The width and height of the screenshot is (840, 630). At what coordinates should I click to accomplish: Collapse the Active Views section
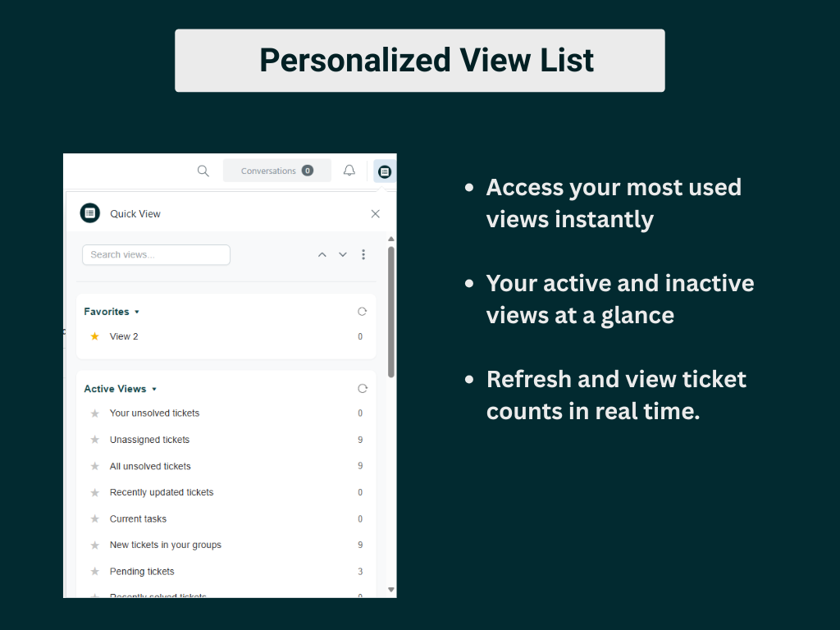point(155,388)
